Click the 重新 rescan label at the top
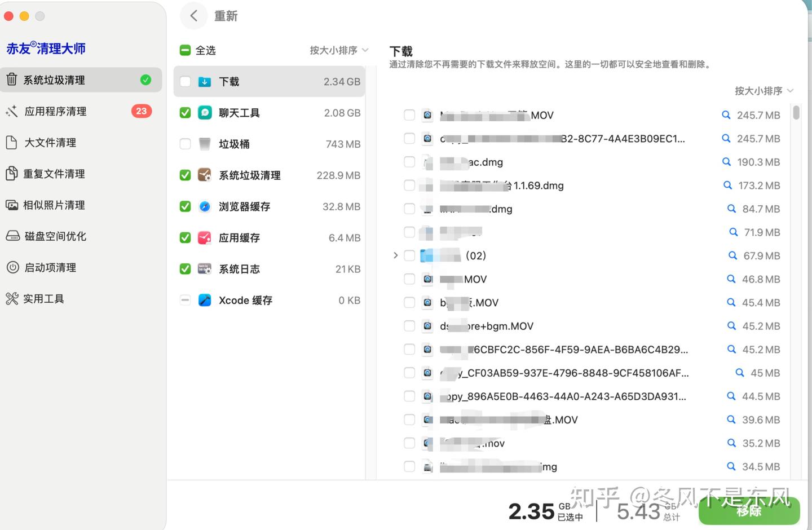812x530 pixels. click(x=226, y=16)
